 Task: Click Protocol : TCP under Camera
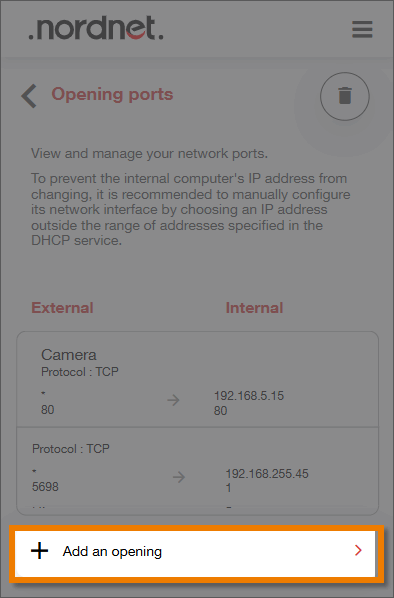[80, 371]
